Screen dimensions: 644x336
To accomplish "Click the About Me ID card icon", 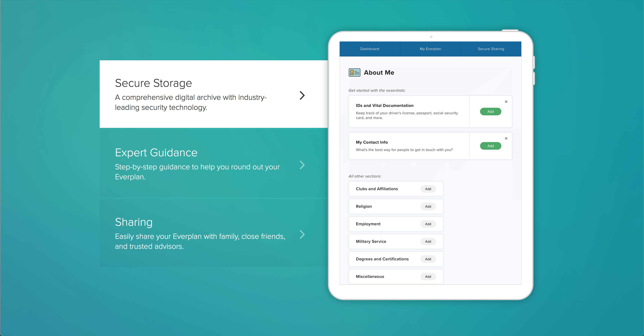I will coord(354,73).
